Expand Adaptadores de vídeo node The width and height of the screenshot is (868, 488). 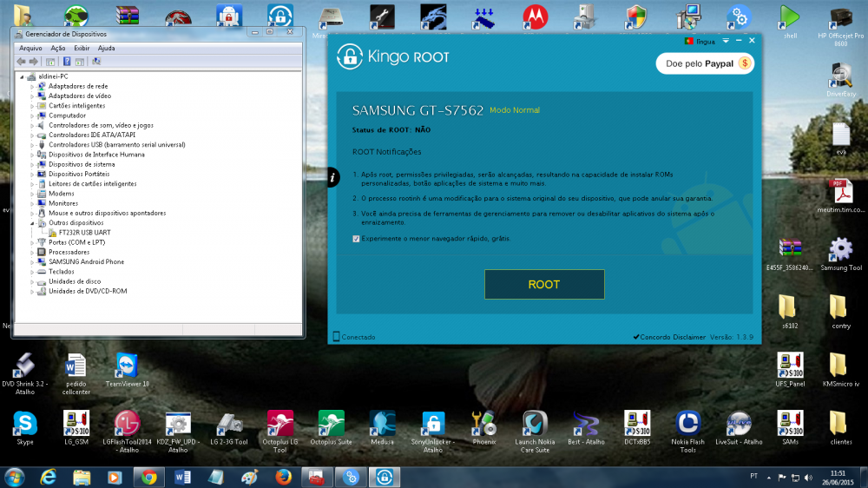32,96
